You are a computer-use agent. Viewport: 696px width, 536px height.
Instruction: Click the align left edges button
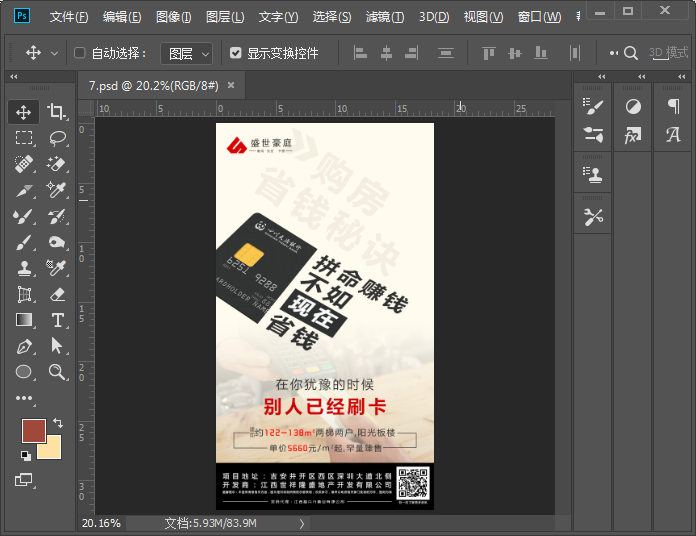pos(360,53)
